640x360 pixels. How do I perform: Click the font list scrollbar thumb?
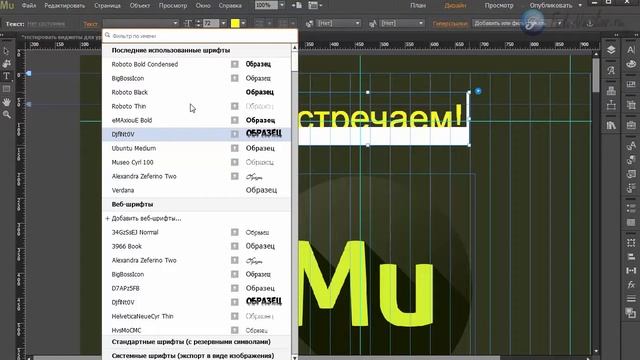pyautogui.click(x=295, y=61)
